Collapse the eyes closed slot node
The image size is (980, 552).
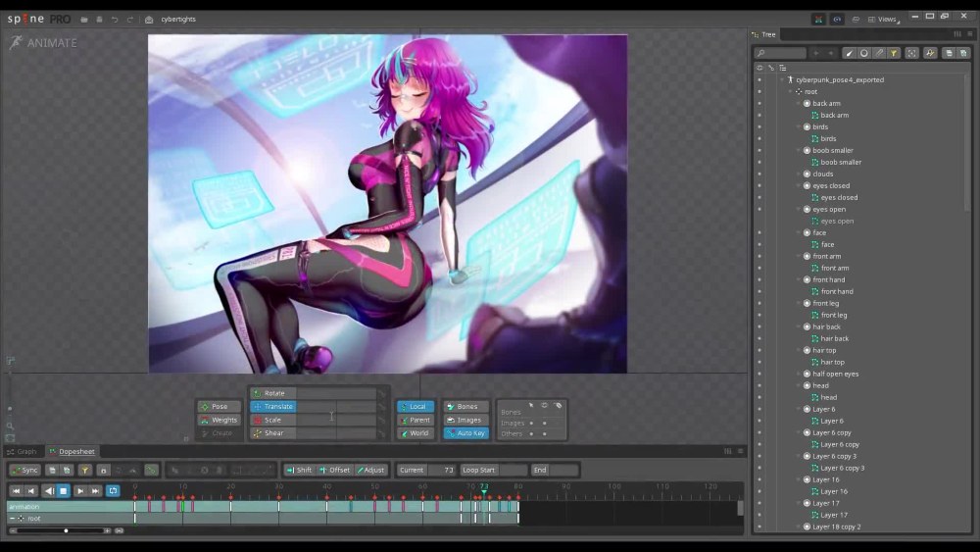click(799, 185)
